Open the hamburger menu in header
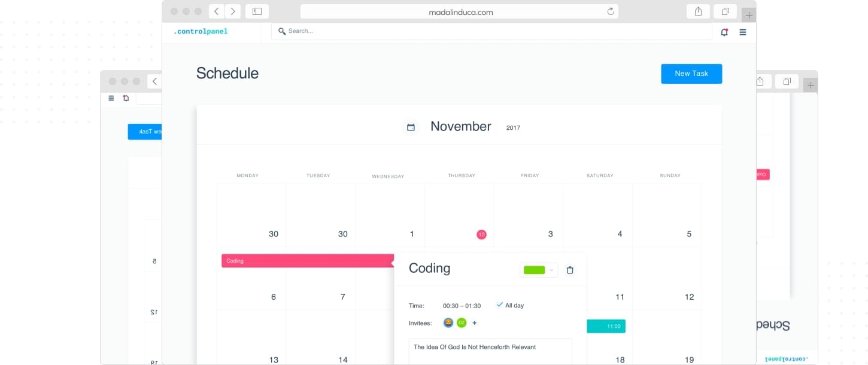 pyautogui.click(x=743, y=32)
